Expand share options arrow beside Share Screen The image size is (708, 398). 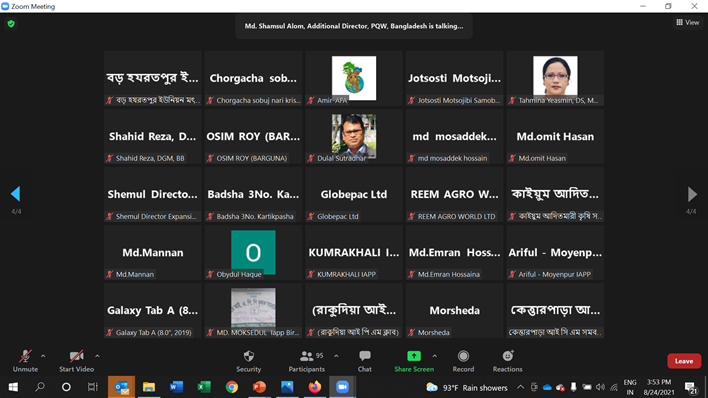[x=434, y=356]
